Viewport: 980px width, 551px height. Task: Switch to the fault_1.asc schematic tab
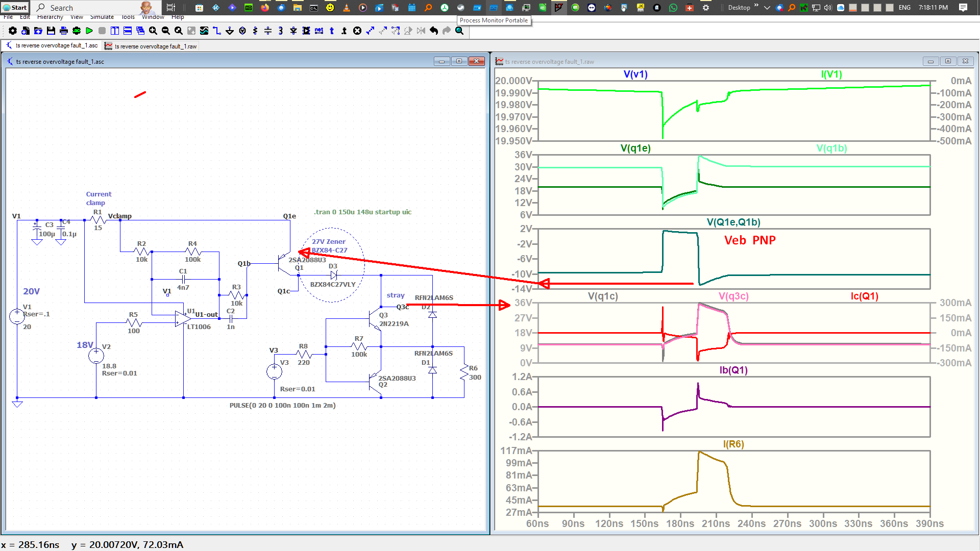[x=52, y=45]
